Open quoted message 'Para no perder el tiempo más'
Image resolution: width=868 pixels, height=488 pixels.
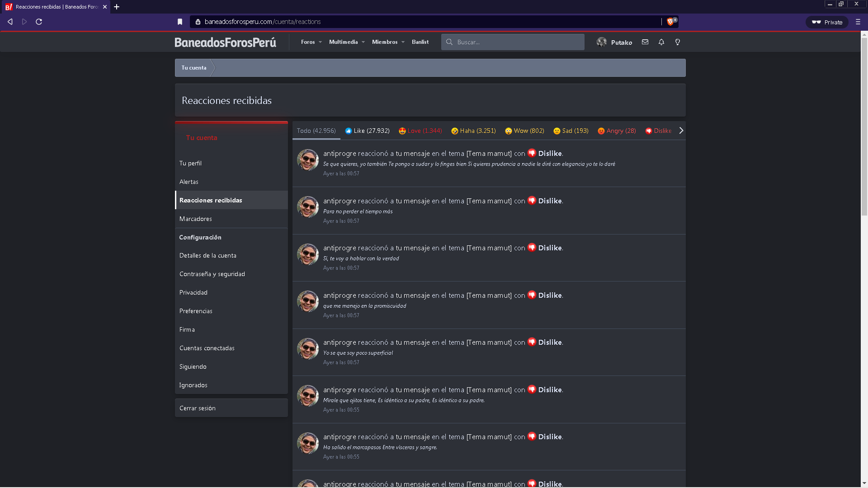pos(358,211)
